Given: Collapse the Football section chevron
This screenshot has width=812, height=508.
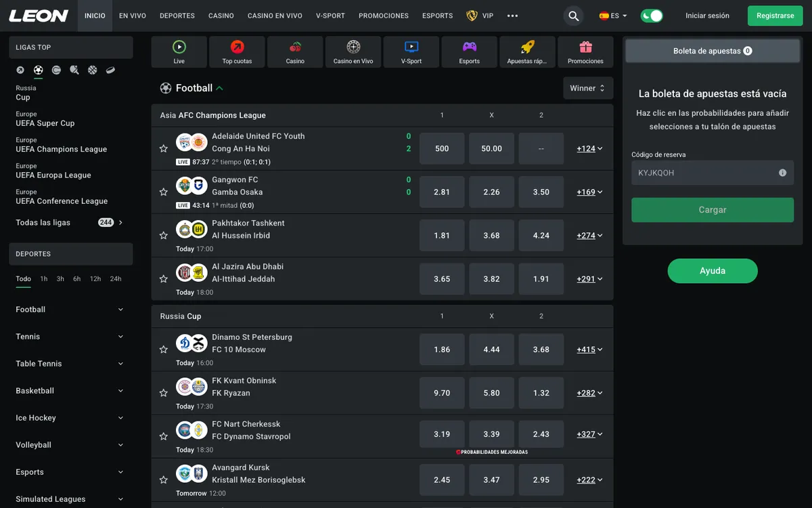Looking at the screenshot, I should click(x=219, y=88).
